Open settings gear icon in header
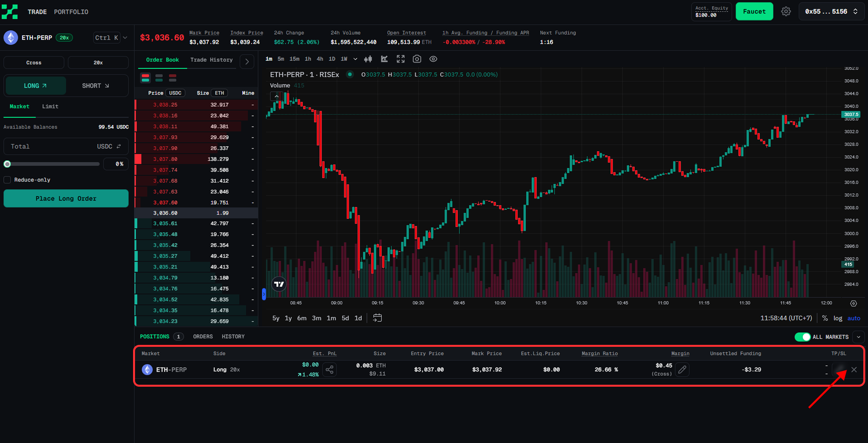 point(786,12)
